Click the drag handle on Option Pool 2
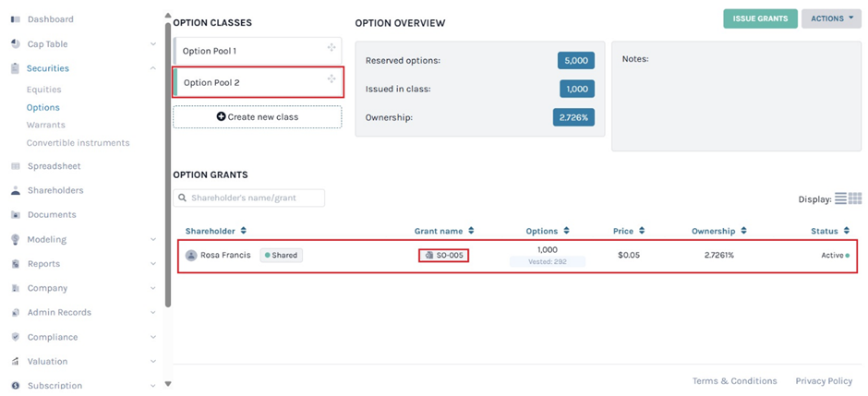Viewport: 868px width, 396px height. tap(331, 79)
